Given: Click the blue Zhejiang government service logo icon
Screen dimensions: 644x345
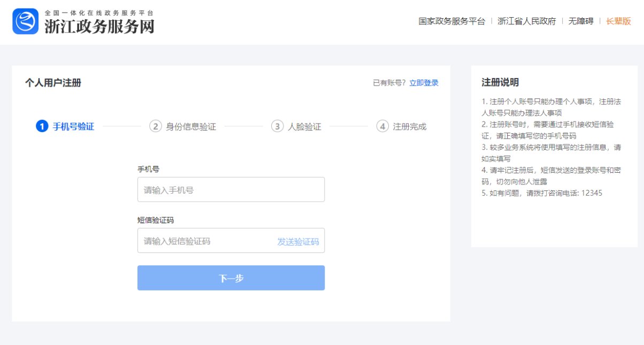Looking at the screenshot, I should (x=26, y=21).
